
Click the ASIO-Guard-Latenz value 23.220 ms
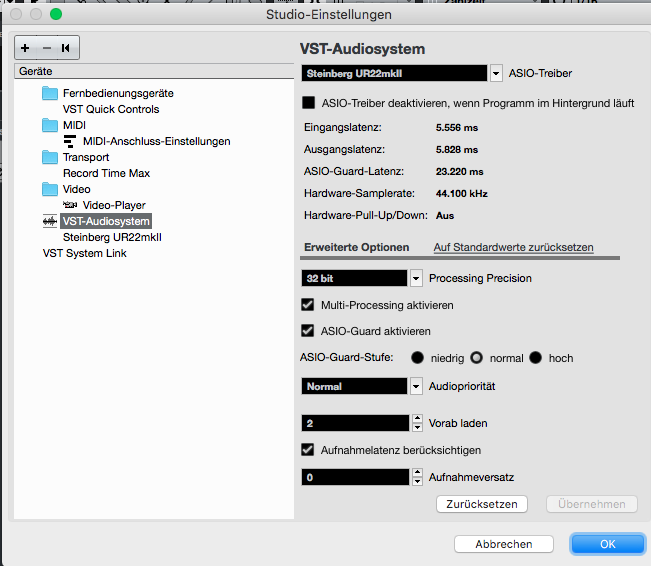460,172
